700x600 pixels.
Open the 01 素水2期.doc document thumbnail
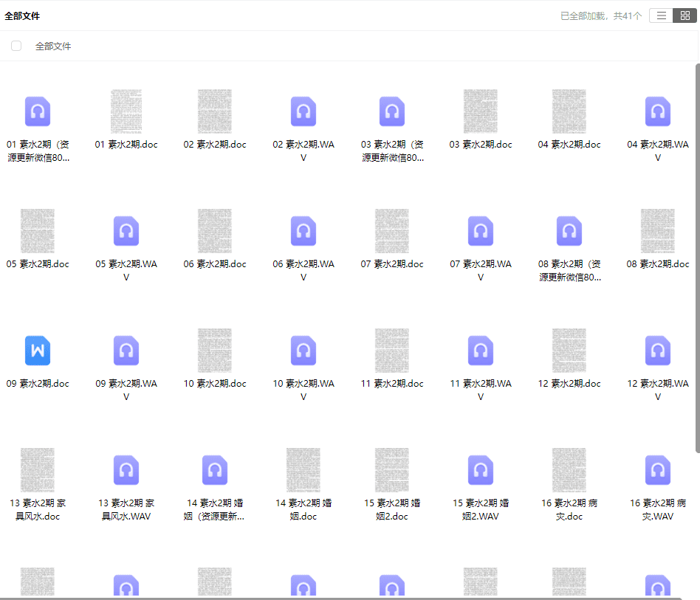[126, 111]
